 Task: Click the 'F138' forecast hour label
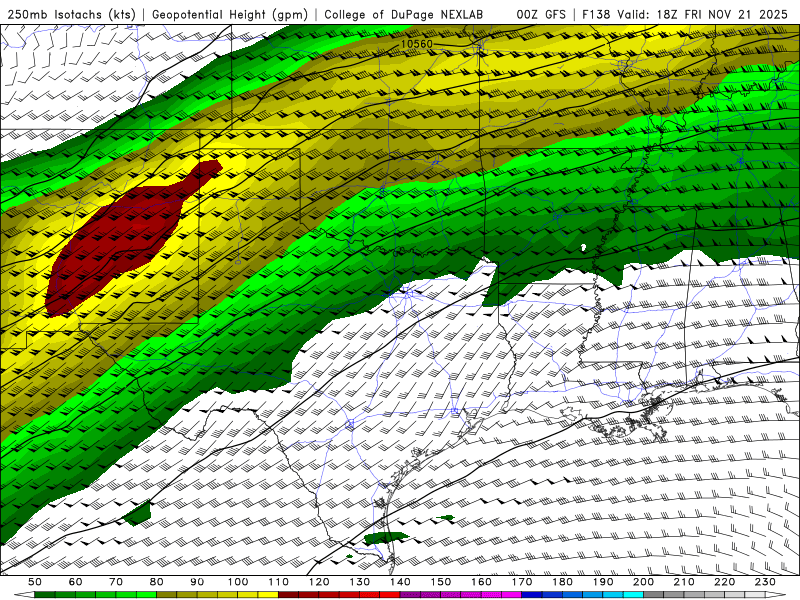click(596, 14)
